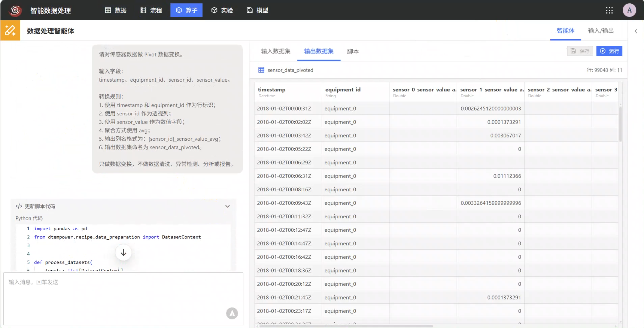
Task: Click the app logo icon
Action: click(x=15, y=10)
